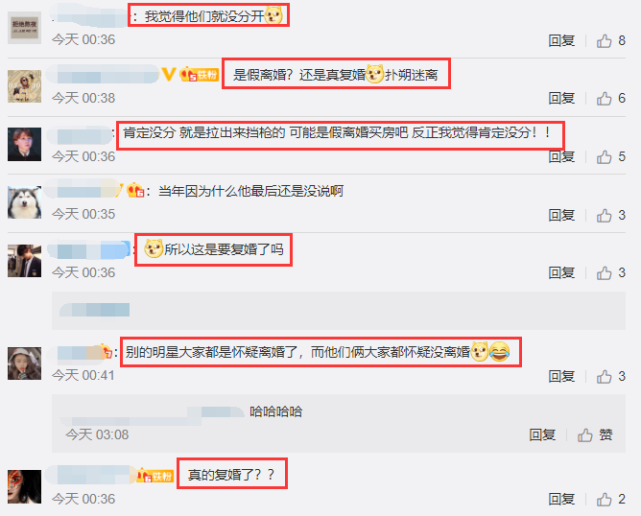This screenshot has height=516, width=641.
Task: Like the comment with 6 likes
Action: pos(604,98)
